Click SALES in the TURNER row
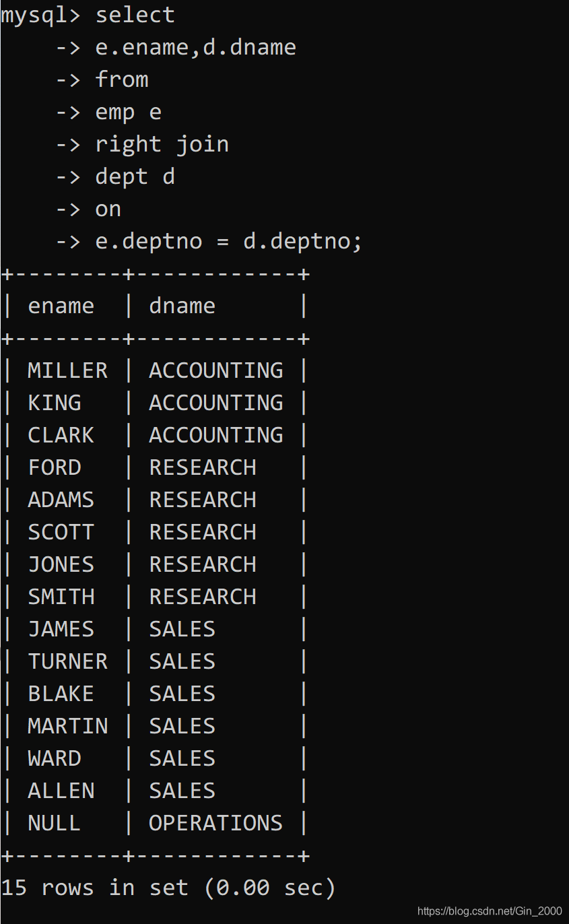 pyautogui.click(x=182, y=661)
